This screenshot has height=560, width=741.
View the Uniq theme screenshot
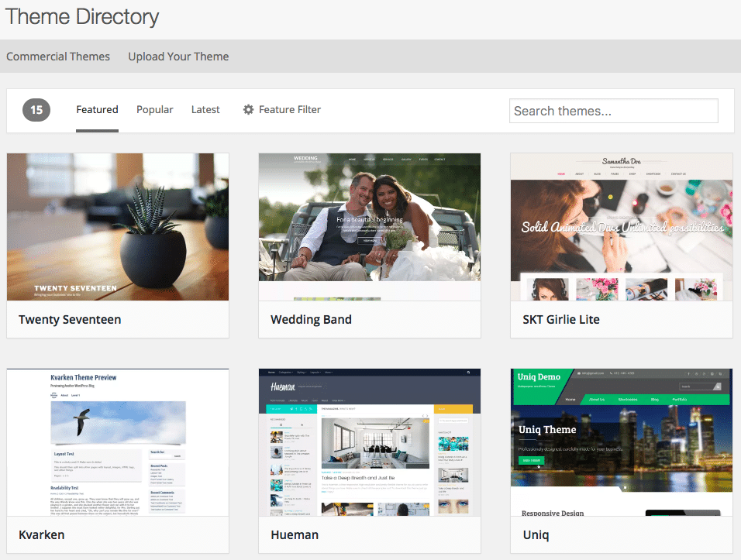coord(621,441)
